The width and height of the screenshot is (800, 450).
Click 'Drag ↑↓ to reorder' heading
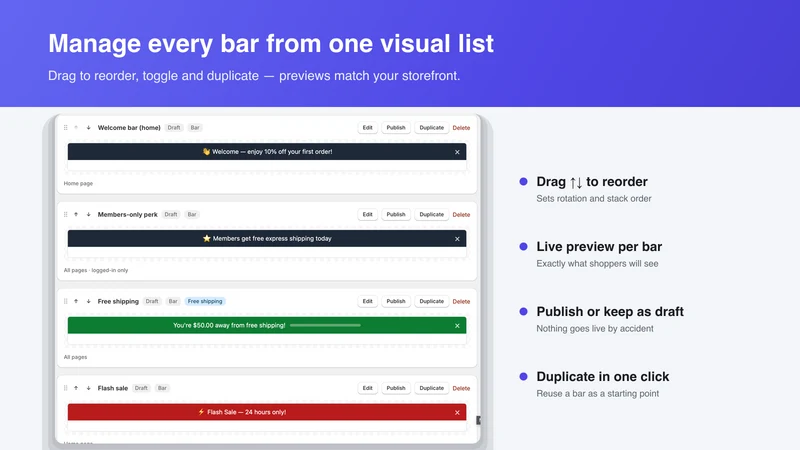coord(592,182)
